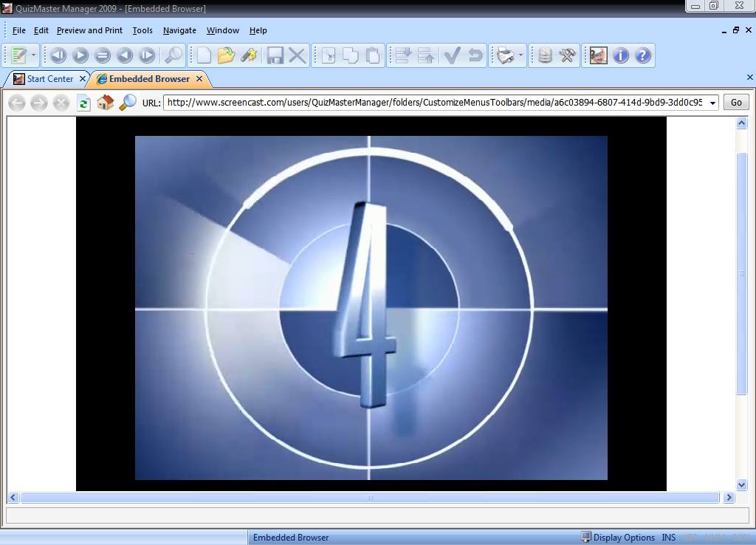Click the round list (equals) toolbar icon
Viewport: 756px width, 545px height.
coord(103,55)
